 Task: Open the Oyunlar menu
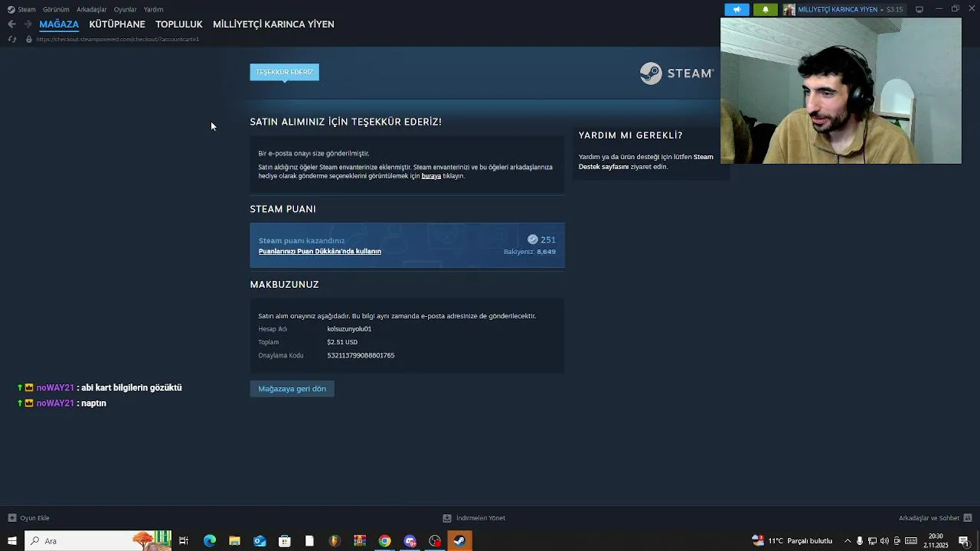[x=125, y=9]
